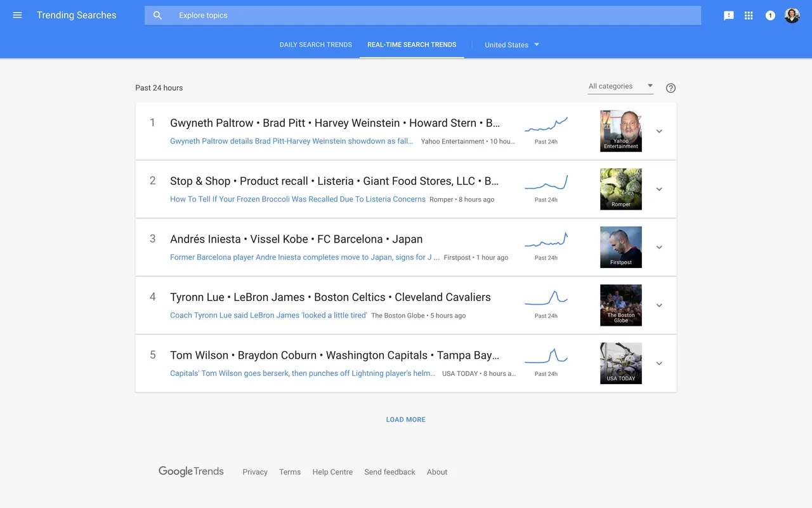View the sparkline chart for Iniesta row
This screenshot has width=812, height=508.
(x=546, y=240)
